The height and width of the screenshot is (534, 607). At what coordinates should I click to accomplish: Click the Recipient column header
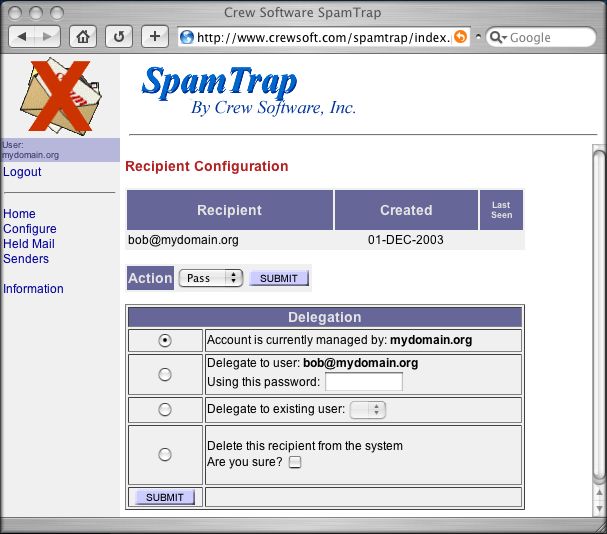(230, 210)
